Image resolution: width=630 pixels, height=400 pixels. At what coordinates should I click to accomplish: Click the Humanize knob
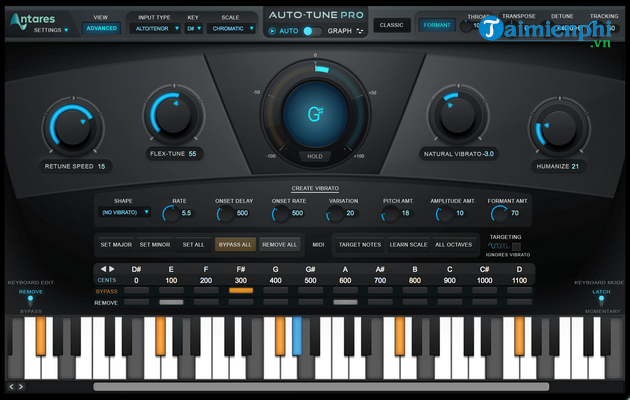click(x=559, y=128)
